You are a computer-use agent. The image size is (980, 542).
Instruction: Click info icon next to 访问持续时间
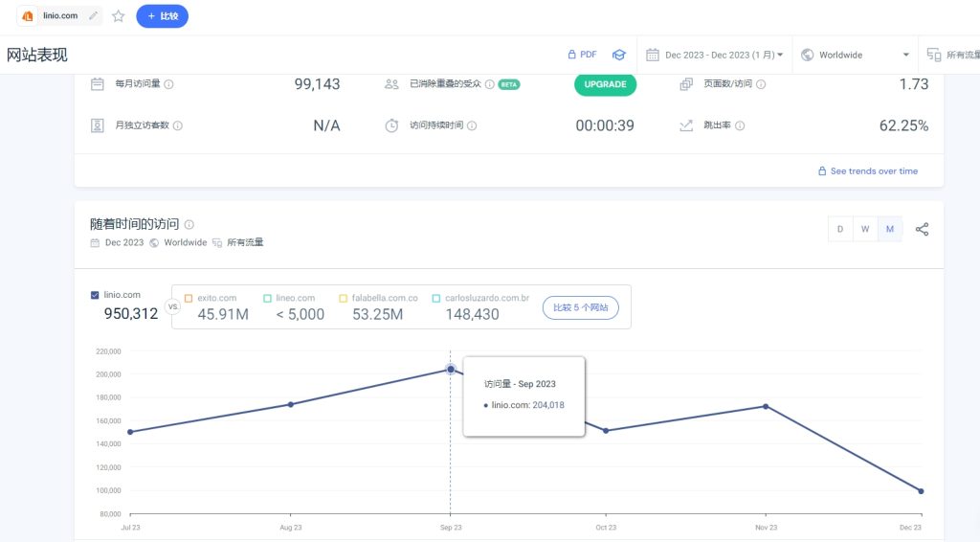click(472, 125)
